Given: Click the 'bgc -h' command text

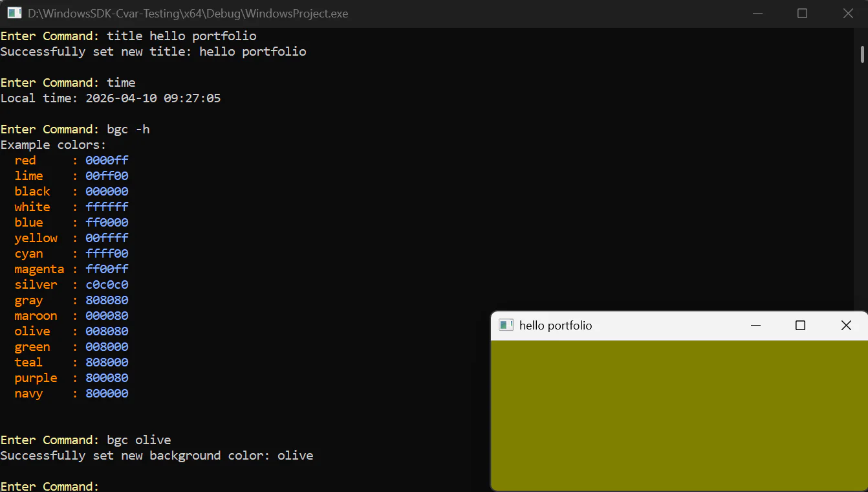Looking at the screenshot, I should (129, 129).
